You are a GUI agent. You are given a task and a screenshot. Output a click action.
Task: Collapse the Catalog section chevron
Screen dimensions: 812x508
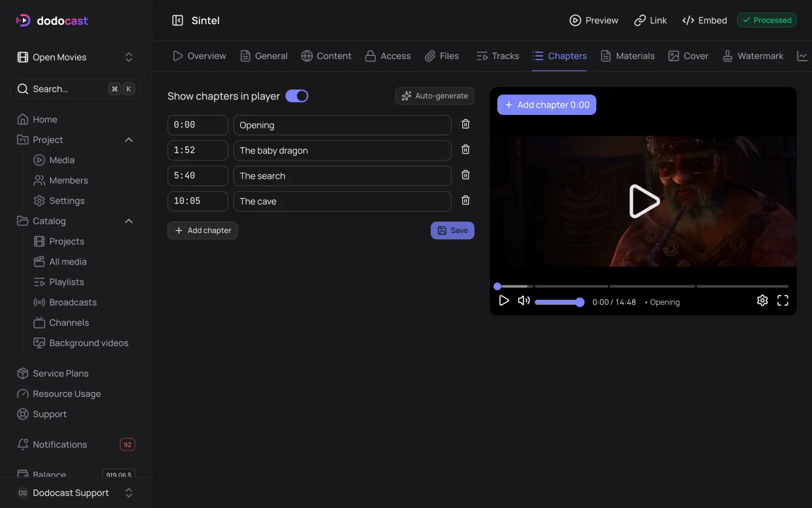(129, 221)
